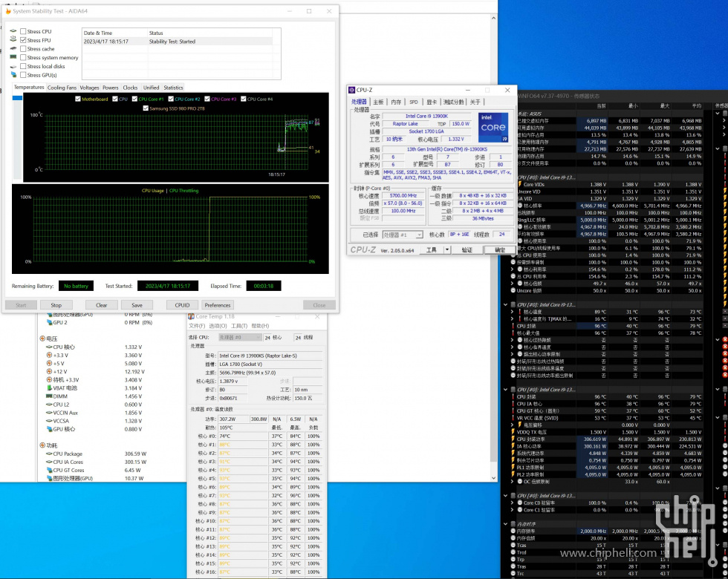Click the Intel Core i9 logo in CPU-Z

[493, 127]
